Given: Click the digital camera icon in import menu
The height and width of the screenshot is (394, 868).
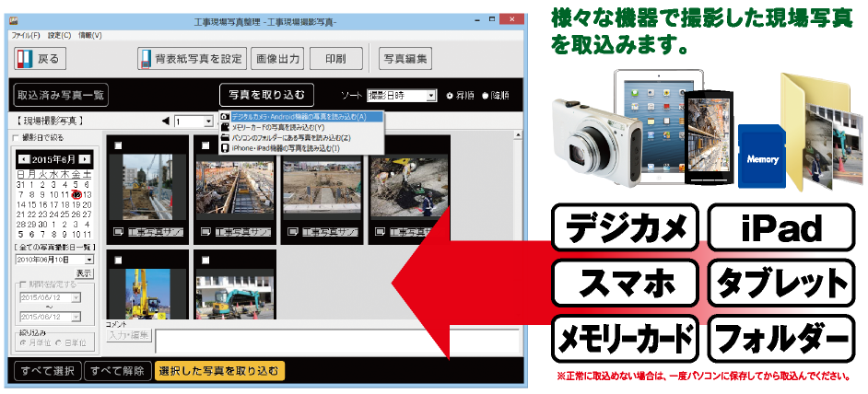Looking at the screenshot, I should [225, 117].
